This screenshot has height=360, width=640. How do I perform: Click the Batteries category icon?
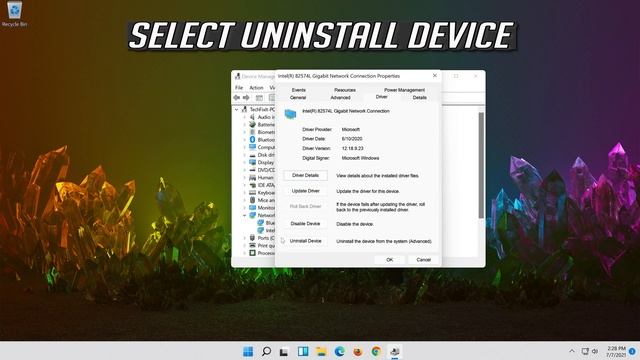click(x=252, y=124)
